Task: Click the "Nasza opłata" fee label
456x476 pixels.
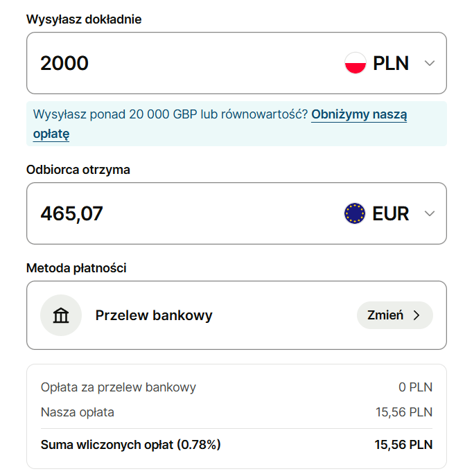Action: [x=78, y=412]
